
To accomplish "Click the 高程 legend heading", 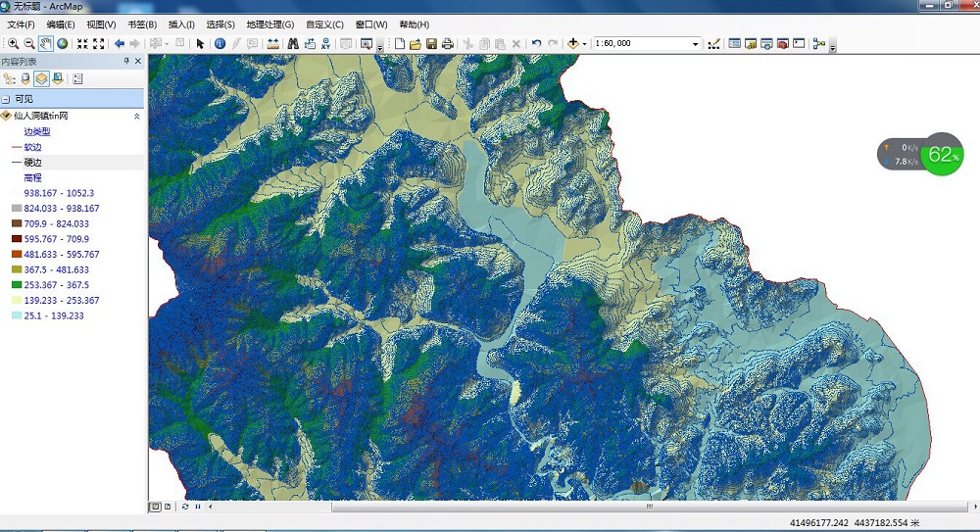I will pos(32,177).
